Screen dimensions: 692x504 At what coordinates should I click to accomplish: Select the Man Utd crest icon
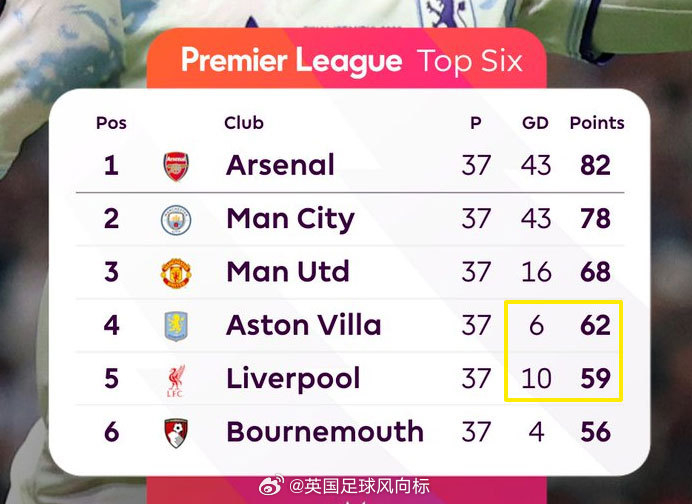pyautogui.click(x=176, y=273)
